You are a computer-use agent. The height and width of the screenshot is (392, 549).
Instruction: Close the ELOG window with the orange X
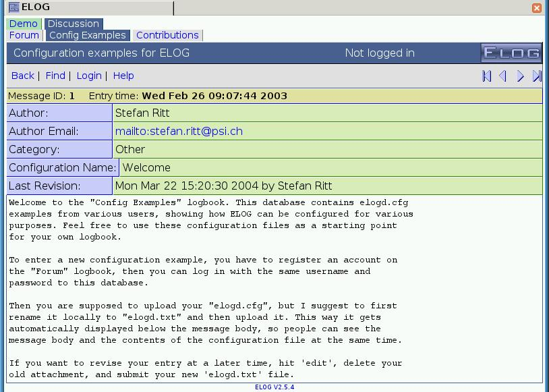537,7
